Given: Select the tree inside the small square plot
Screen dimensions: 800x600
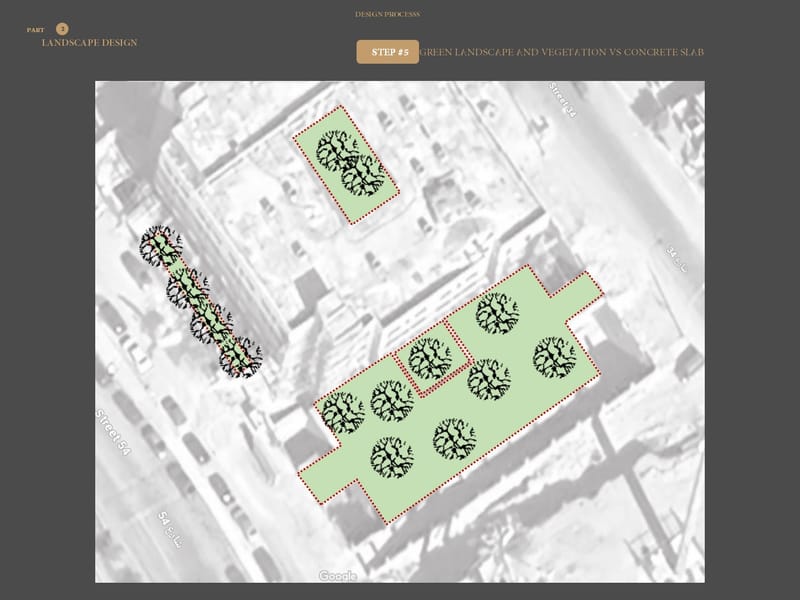Looking at the screenshot, I should tap(430, 358).
